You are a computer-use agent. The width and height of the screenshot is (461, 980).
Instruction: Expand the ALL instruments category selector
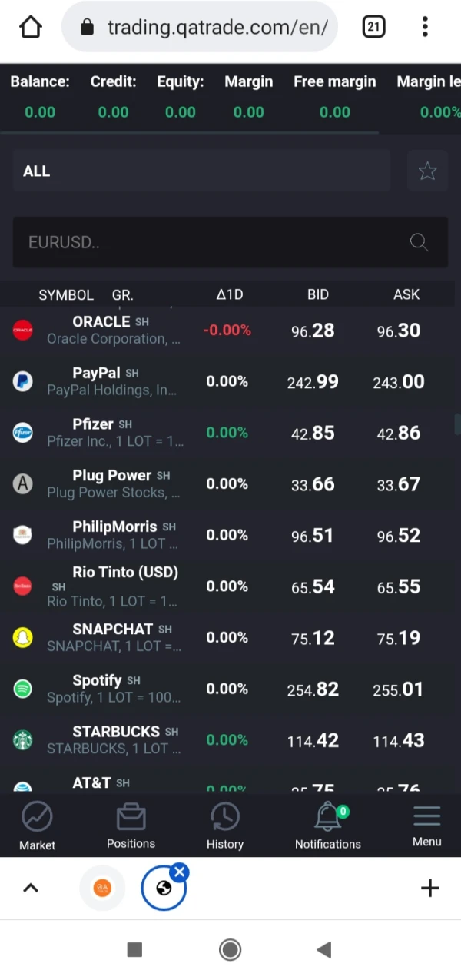201,171
